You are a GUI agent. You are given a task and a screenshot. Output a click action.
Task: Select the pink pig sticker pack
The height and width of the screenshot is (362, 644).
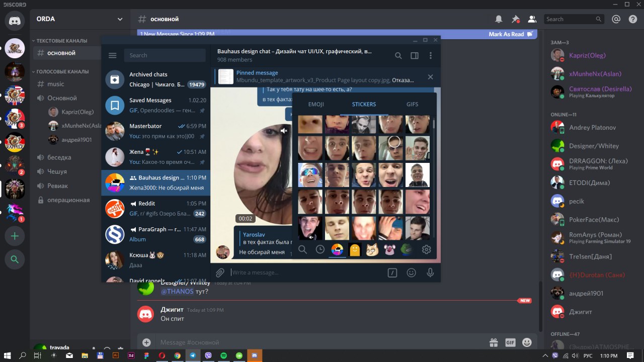point(389,249)
